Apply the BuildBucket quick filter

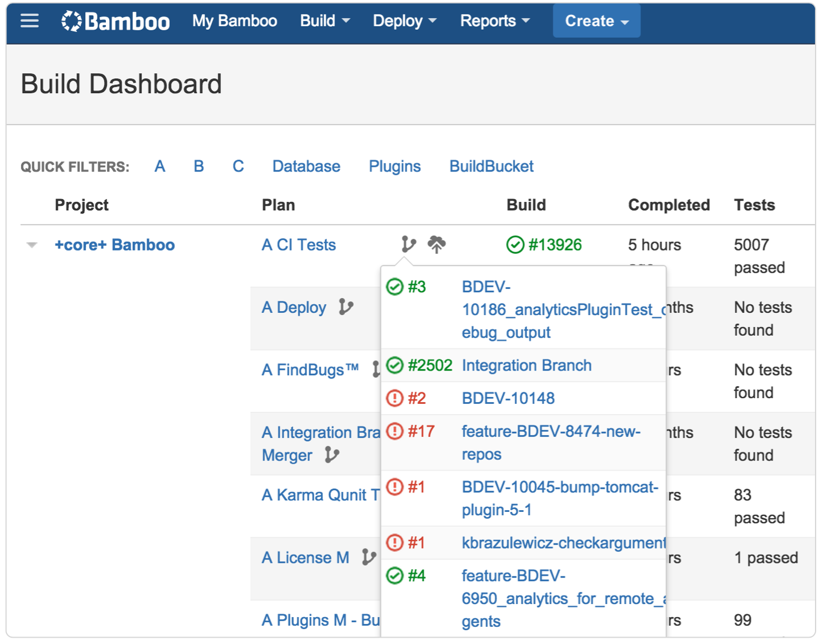492,166
